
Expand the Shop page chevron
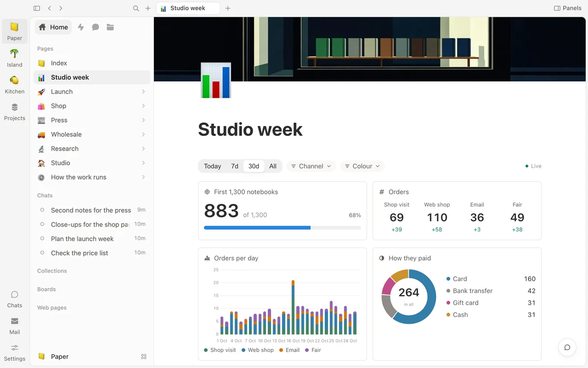[143, 106]
